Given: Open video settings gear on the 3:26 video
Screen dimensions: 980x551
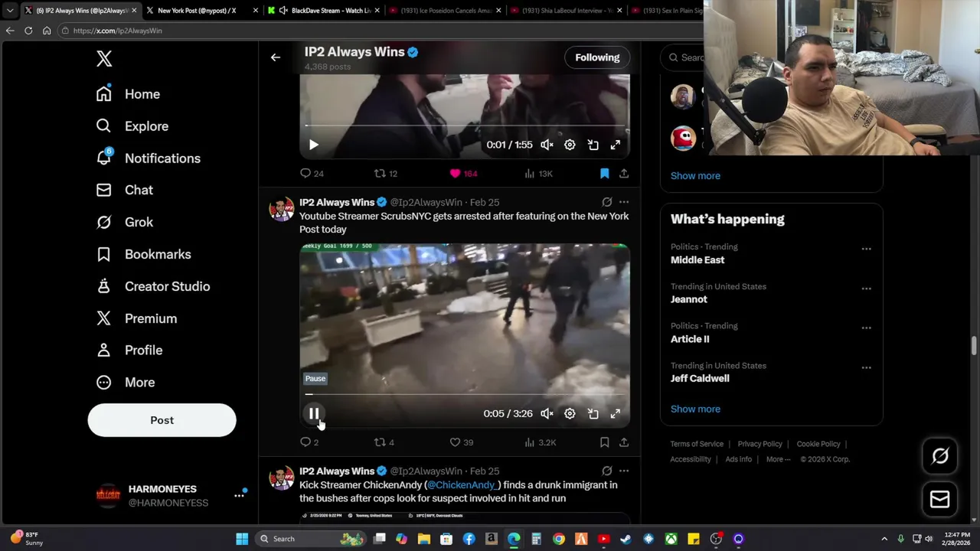Looking at the screenshot, I should click(x=570, y=413).
